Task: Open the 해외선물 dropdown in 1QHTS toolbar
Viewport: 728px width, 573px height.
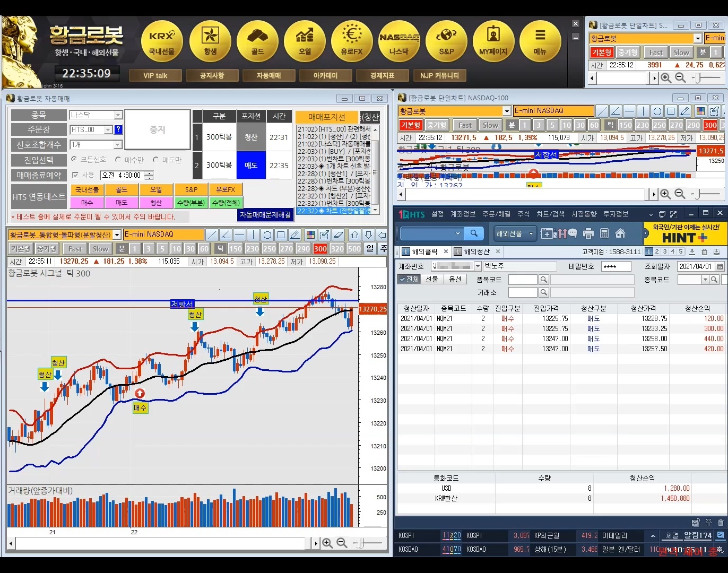Action: [x=515, y=233]
